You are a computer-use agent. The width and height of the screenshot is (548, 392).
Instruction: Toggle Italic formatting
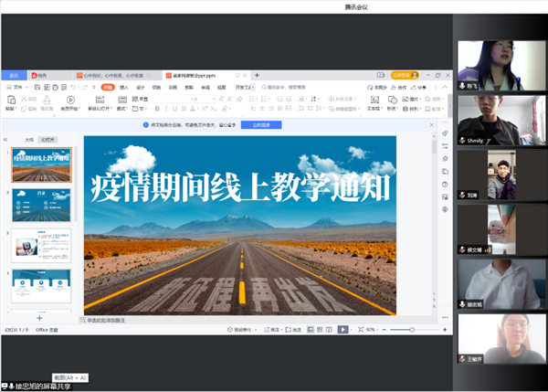[x=166, y=109]
